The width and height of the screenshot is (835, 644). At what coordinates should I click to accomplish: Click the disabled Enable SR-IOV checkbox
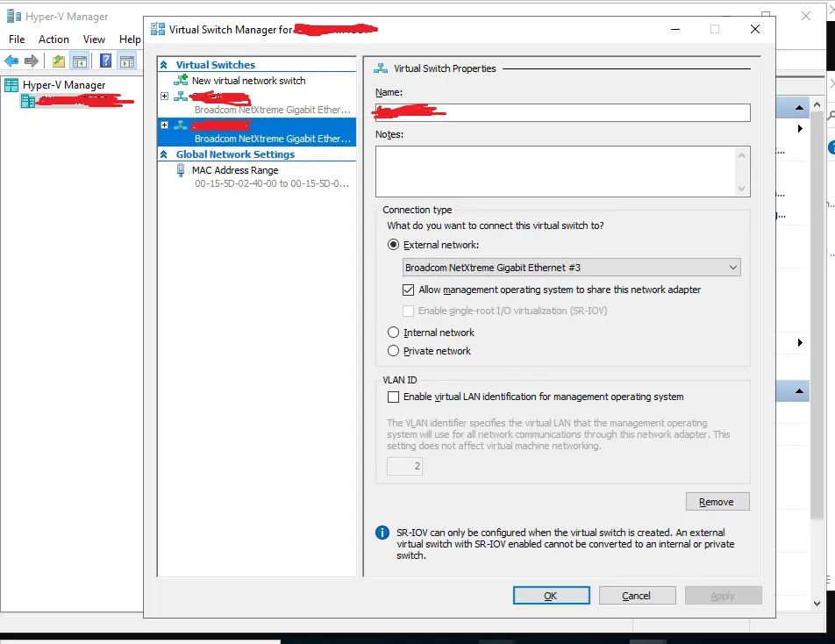coord(408,311)
